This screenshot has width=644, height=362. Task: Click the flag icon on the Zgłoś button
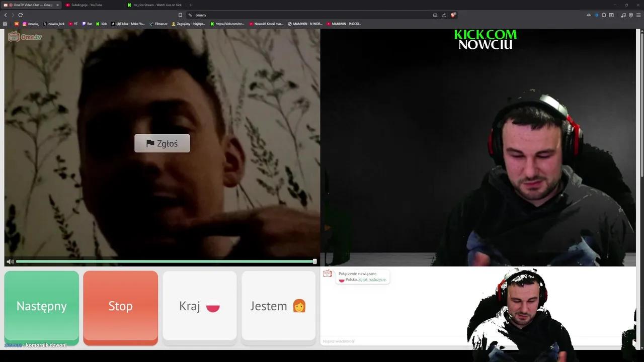click(150, 143)
